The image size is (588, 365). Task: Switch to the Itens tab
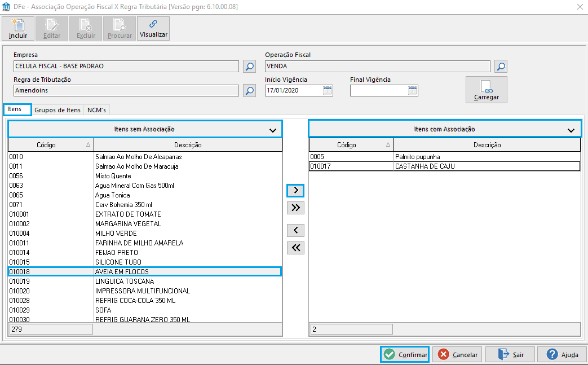point(17,109)
